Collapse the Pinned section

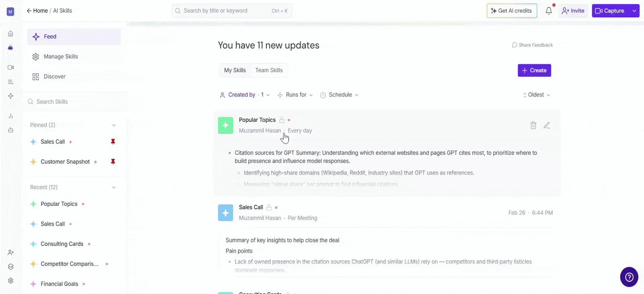pyautogui.click(x=114, y=125)
